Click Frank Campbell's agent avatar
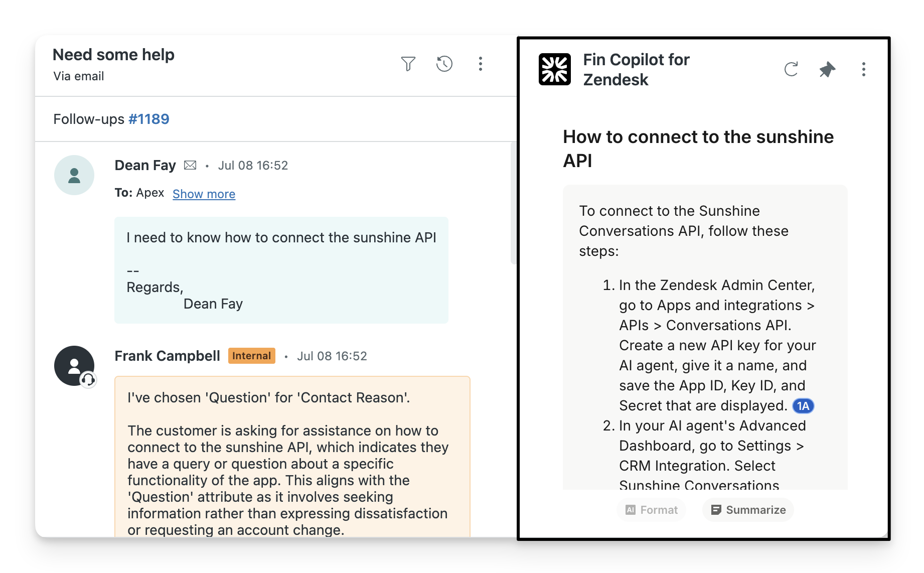 point(74,366)
